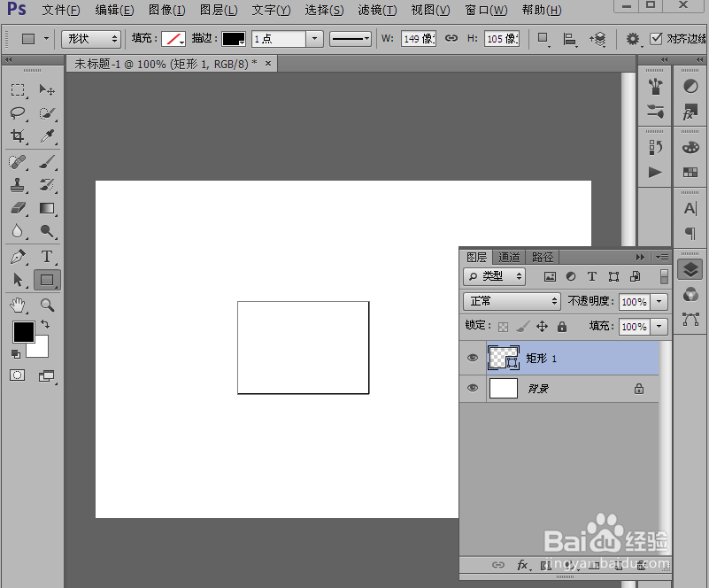Screen dimensions: 709x588
Task: Select the Dodge tool
Action: click(x=47, y=231)
